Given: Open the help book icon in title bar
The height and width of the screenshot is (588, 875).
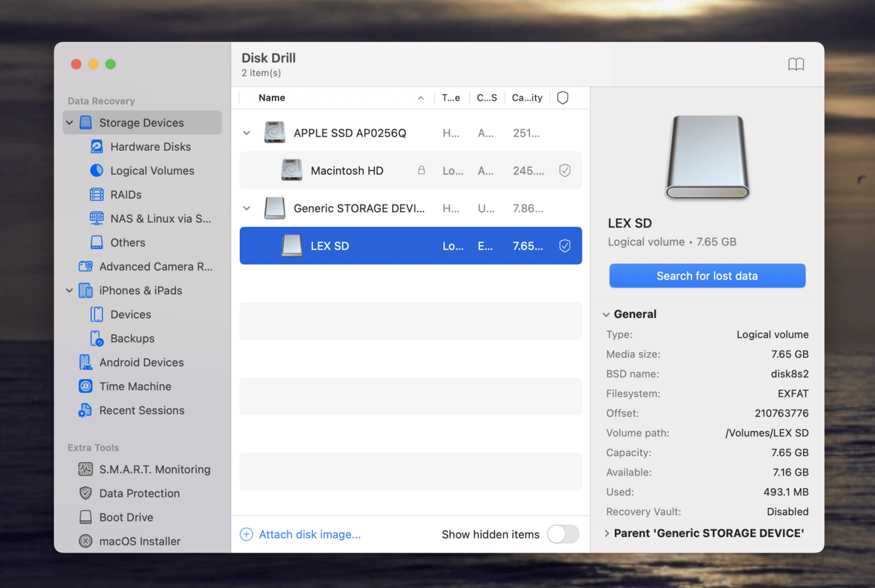Looking at the screenshot, I should (796, 64).
